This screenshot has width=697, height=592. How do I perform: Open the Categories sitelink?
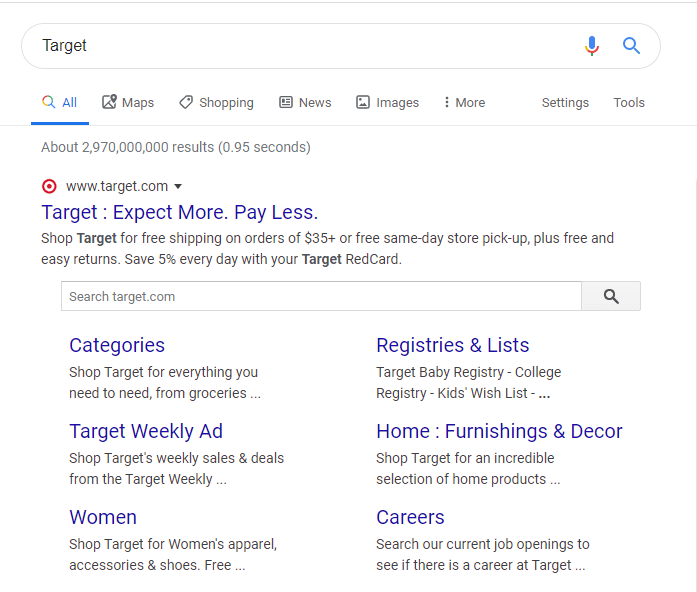point(117,345)
